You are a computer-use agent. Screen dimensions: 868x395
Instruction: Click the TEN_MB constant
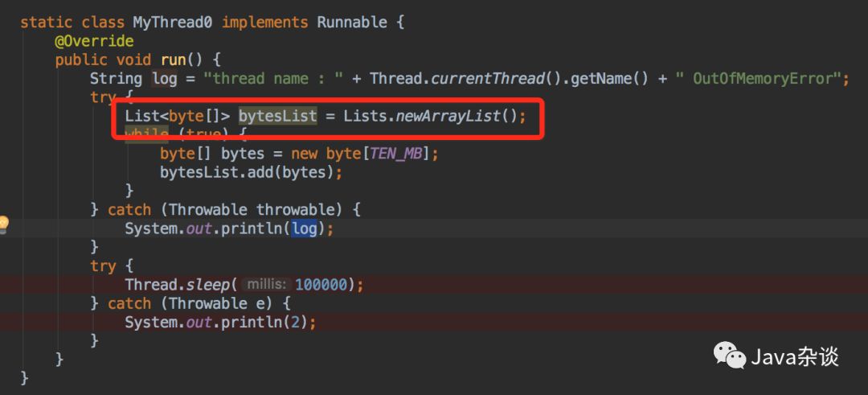click(395, 154)
